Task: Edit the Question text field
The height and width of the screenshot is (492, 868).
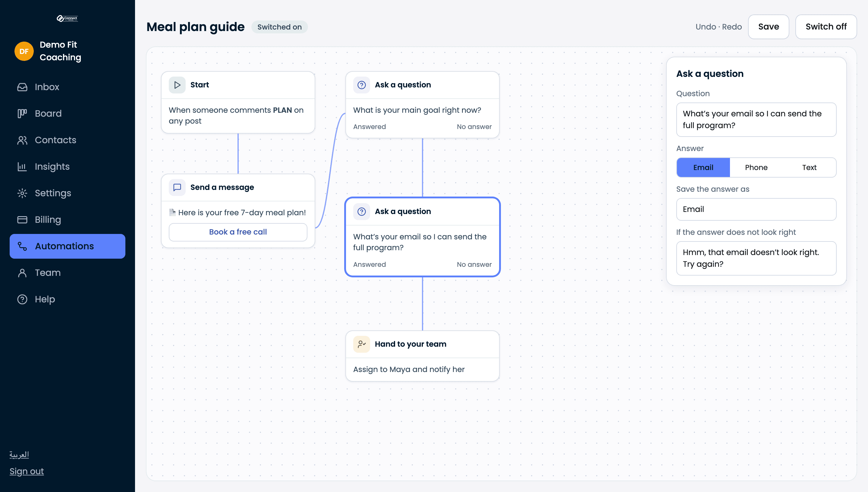Action: click(x=756, y=120)
